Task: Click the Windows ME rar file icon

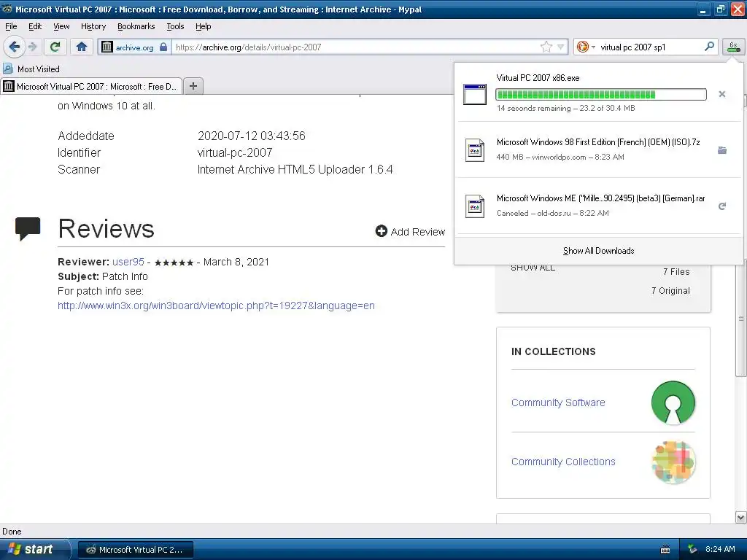Action: pos(475,206)
